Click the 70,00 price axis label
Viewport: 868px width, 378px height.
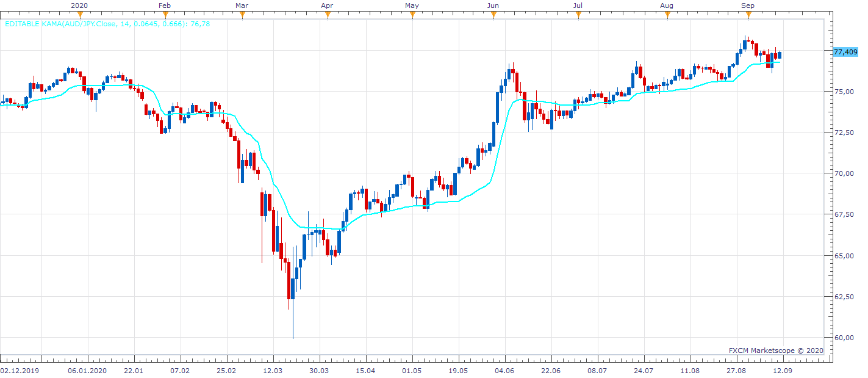coord(843,173)
